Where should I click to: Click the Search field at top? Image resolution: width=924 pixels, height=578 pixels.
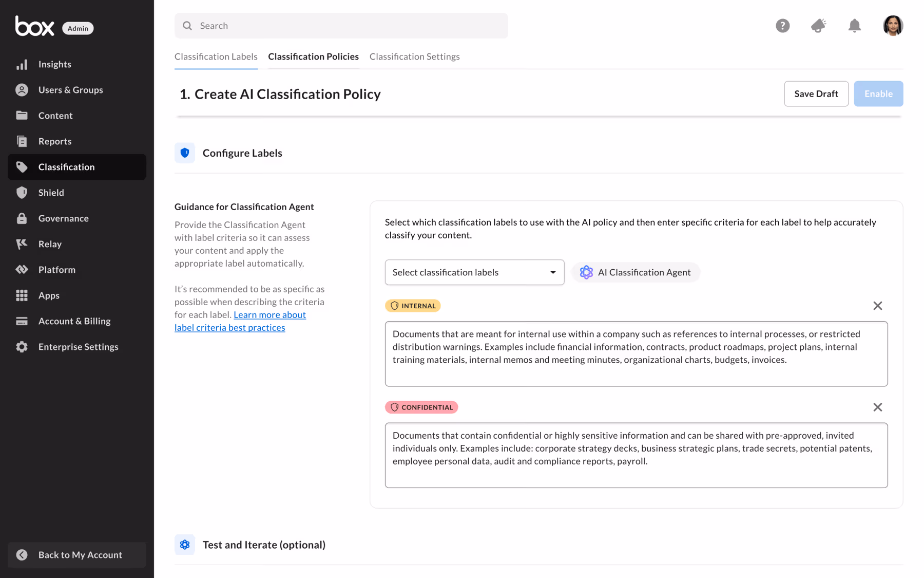(x=341, y=26)
